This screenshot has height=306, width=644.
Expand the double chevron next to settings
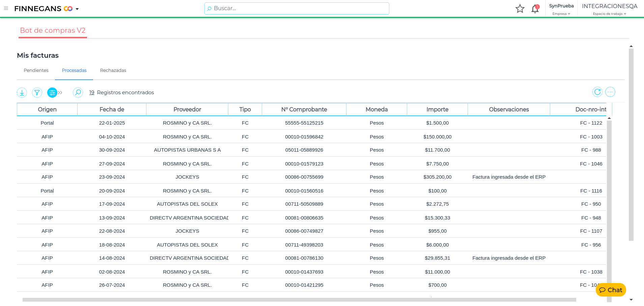[x=60, y=93]
